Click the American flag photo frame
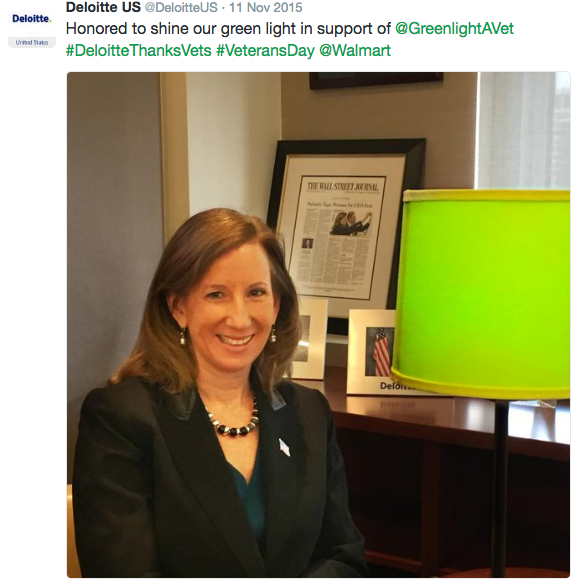This screenshot has height=588, width=579. 371,351
